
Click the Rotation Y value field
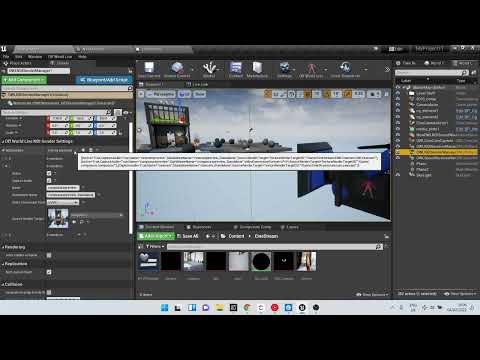(x=82, y=125)
